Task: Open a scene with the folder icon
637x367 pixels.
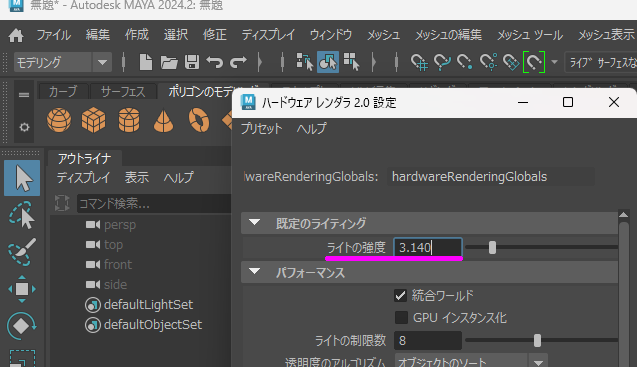Action: (x=169, y=62)
